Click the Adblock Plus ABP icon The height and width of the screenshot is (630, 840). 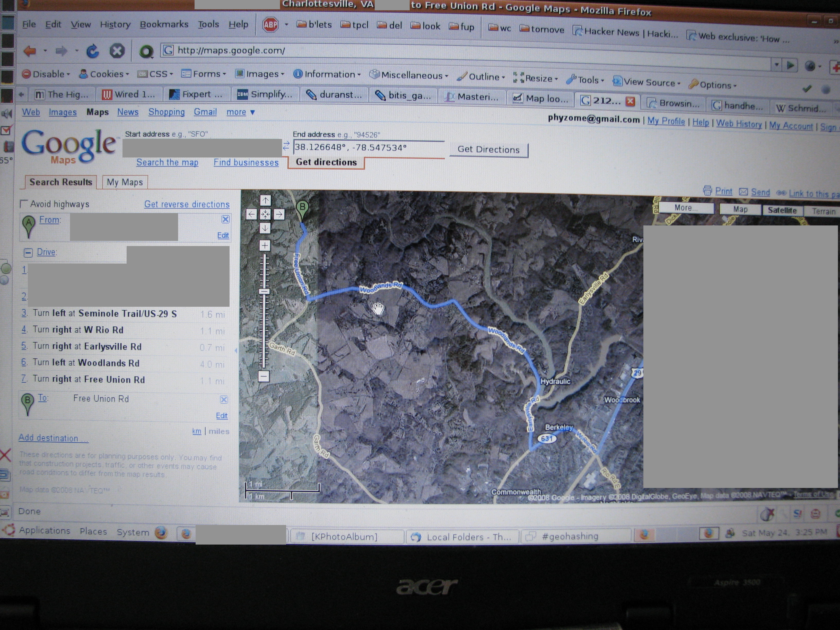click(x=270, y=25)
